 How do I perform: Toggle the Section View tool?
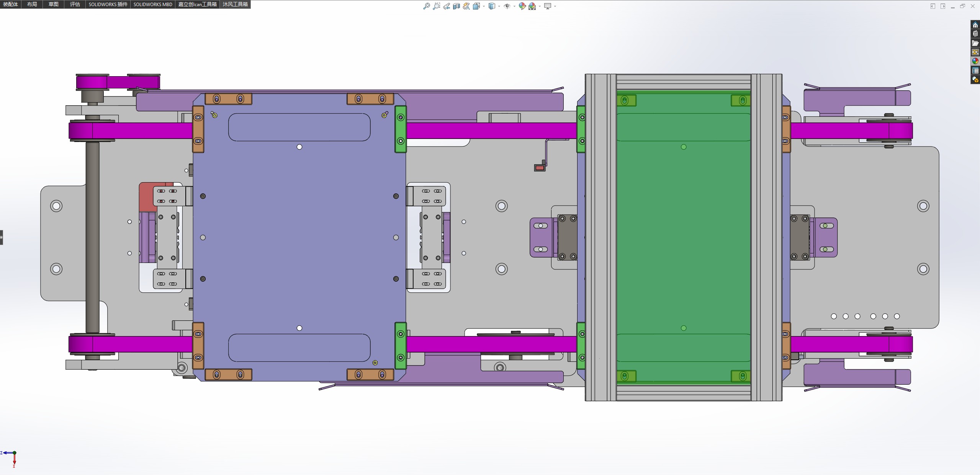(x=456, y=6)
